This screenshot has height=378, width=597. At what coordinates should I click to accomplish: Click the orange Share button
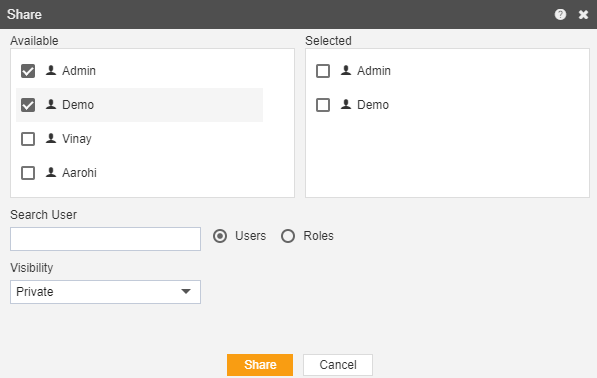tap(260, 365)
